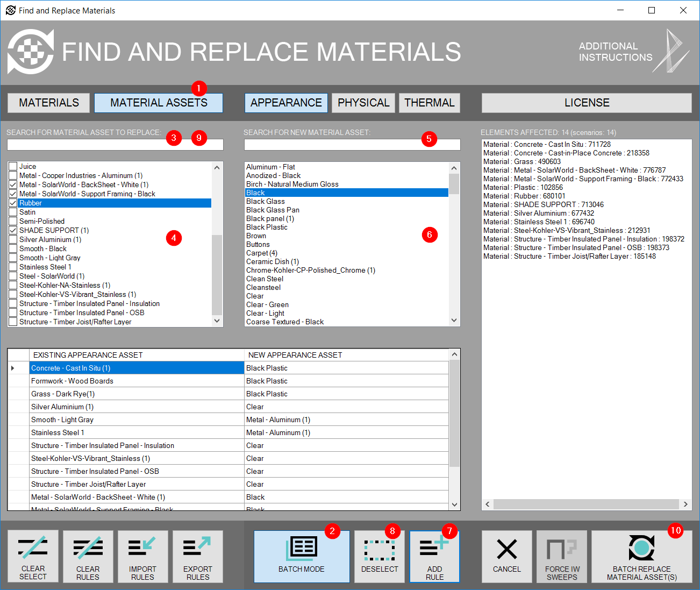Click the Cancel X icon
This screenshot has height=590, width=700.
506,548
